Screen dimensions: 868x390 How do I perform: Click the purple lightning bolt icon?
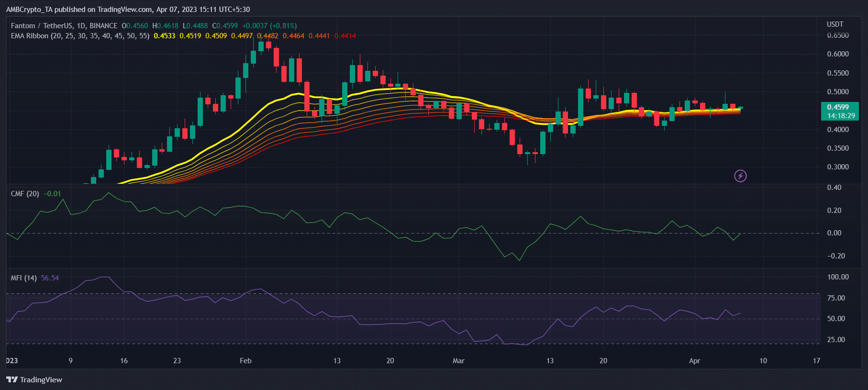coord(740,176)
